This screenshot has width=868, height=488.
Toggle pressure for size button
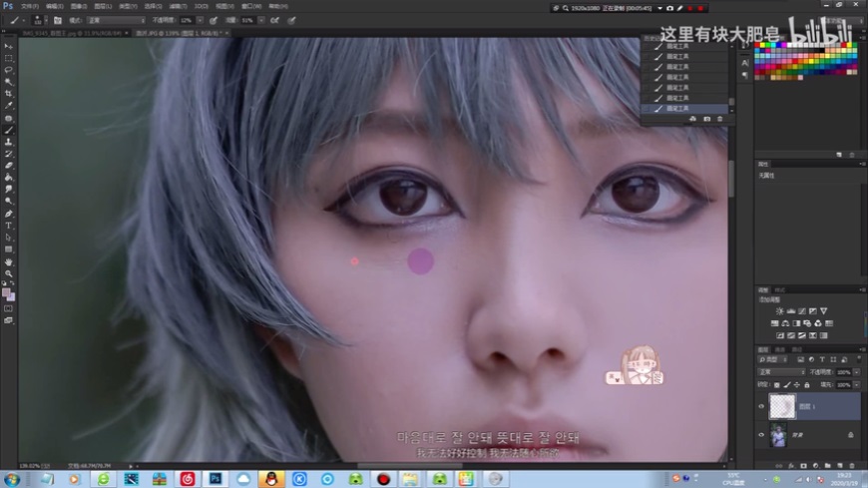tap(291, 20)
